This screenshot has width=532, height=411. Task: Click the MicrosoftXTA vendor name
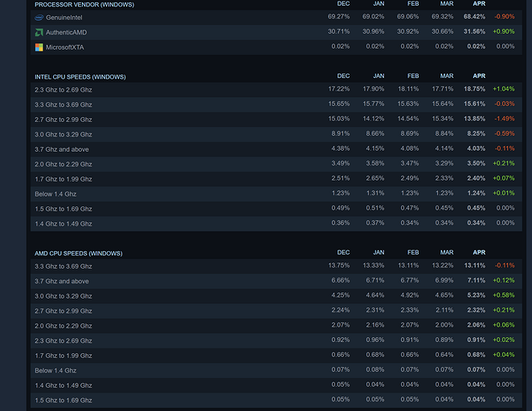click(x=65, y=47)
